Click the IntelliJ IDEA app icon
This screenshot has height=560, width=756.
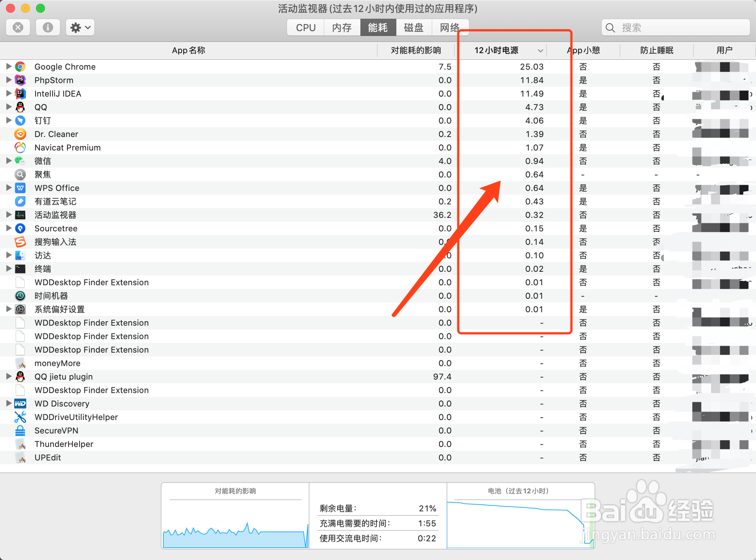(x=20, y=94)
